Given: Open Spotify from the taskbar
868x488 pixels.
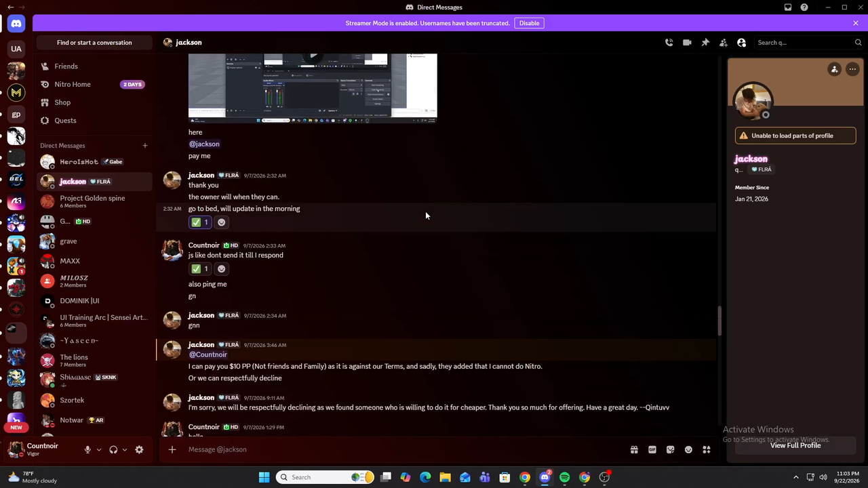Looking at the screenshot, I should (564, 477).
